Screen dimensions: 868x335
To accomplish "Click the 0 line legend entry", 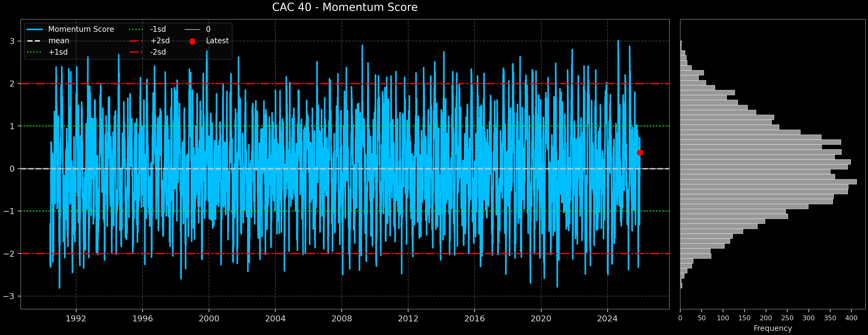I will (208, 29).
